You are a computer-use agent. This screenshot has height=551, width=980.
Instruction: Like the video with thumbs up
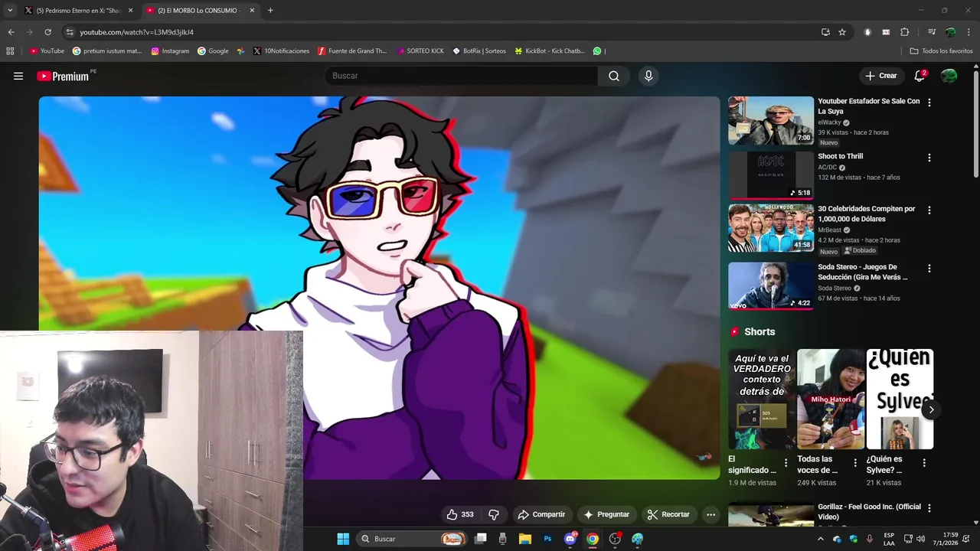point(460,514)
